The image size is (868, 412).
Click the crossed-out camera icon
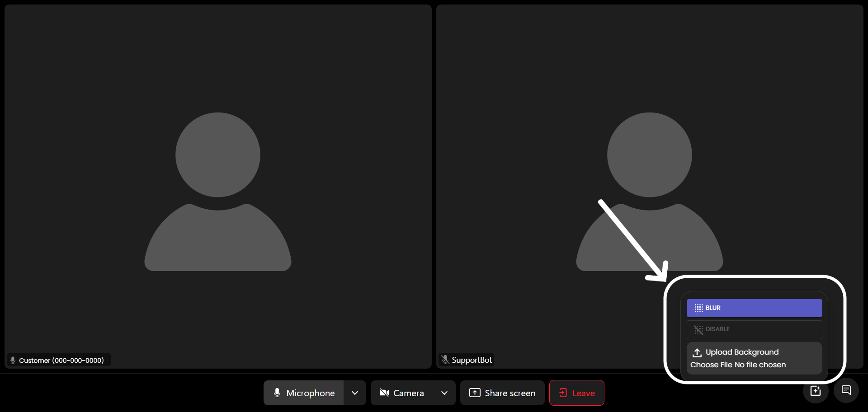click(384, 393)
